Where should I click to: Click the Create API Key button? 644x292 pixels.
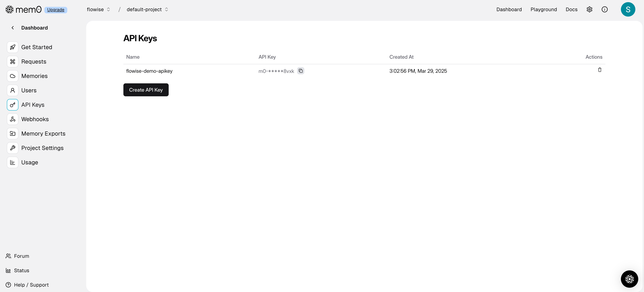(146, 90)
